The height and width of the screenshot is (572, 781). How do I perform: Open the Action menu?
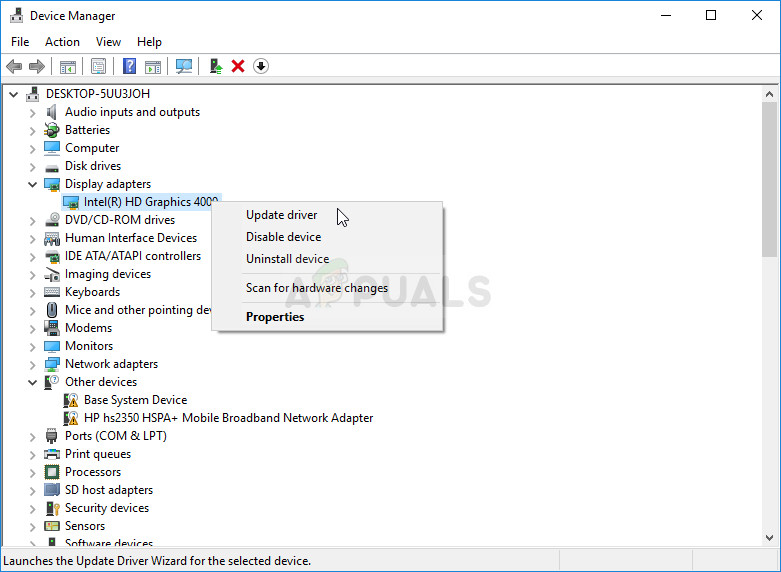pyautogui.click(x=62, y=42)
